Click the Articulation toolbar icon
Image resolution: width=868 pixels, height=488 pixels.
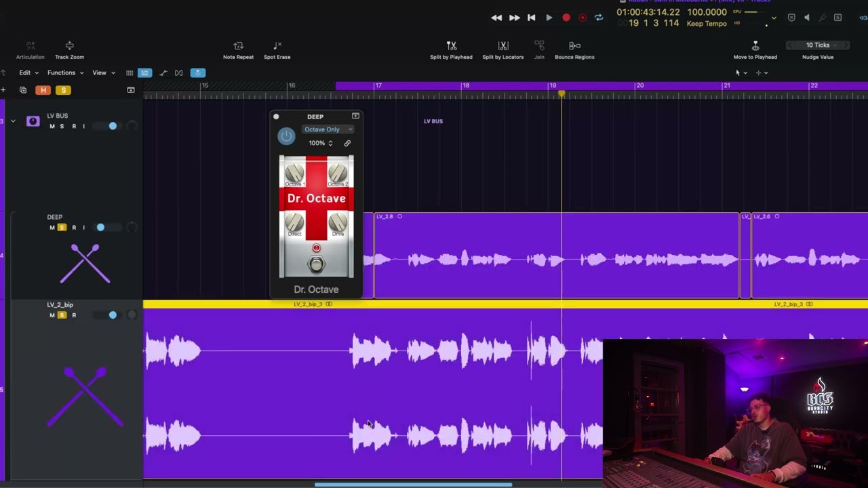click(x=30, y=45)
